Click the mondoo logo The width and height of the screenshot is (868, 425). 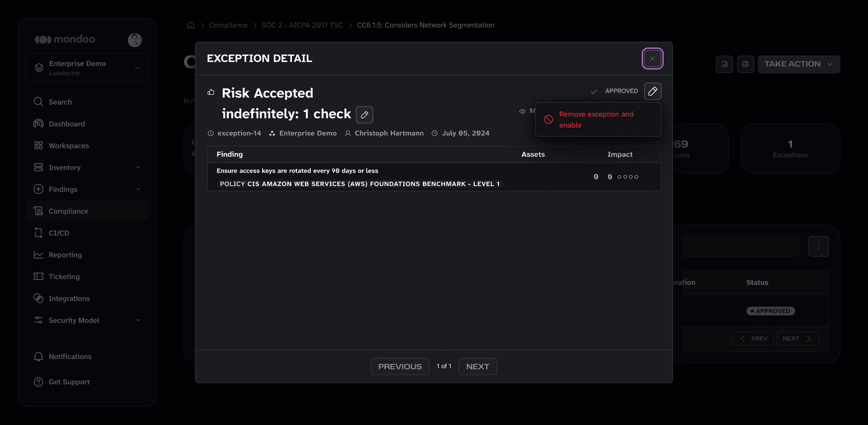click(x=65, y=39)
